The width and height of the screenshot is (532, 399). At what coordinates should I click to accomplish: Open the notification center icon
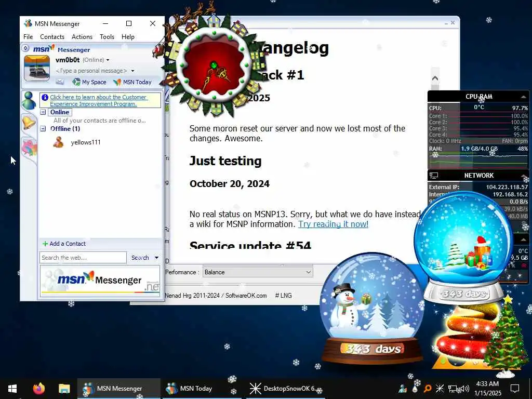[515, 388]
